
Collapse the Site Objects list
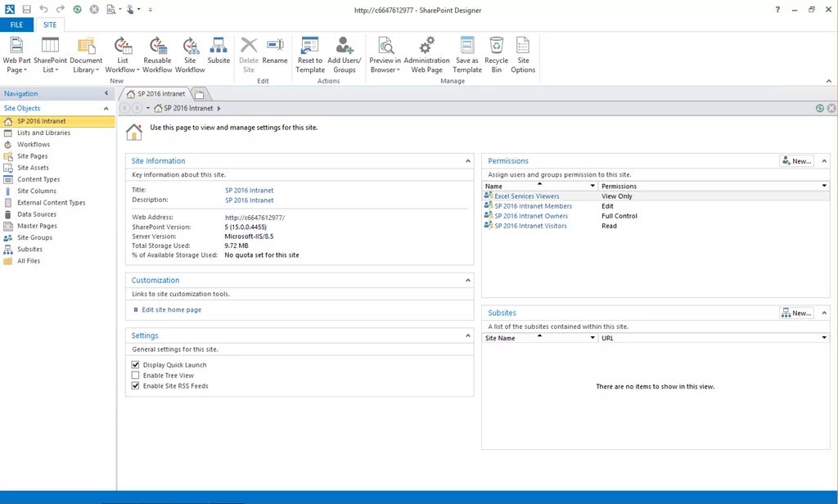tap(106, 109)
